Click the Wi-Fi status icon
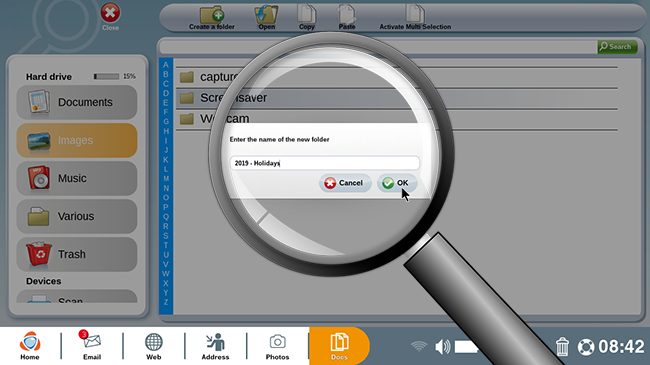This screenshot has height=365, width=650. pos(419,346)
